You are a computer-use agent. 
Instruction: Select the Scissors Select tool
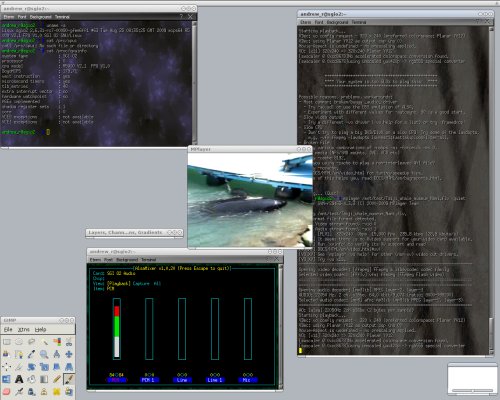(x=69, y=342)
